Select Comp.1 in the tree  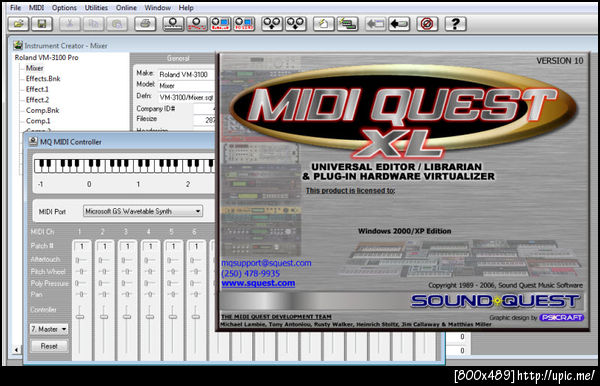(x=38, y=121)
